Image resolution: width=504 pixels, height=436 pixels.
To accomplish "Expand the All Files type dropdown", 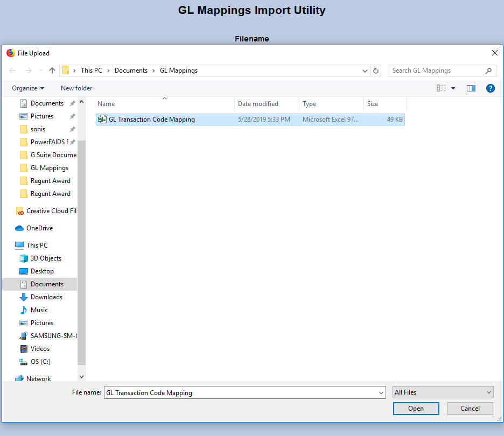I will tap(443, 392).
